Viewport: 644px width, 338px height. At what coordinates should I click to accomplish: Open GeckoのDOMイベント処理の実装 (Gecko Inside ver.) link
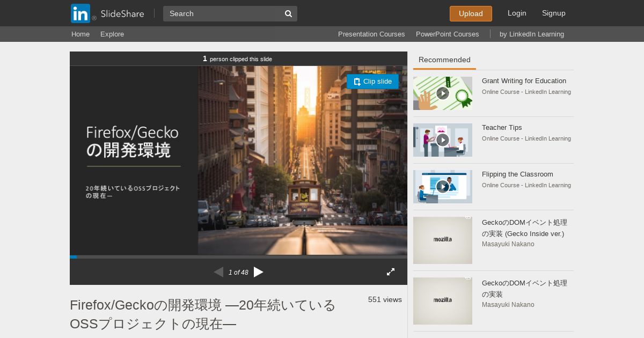[524, 228]
